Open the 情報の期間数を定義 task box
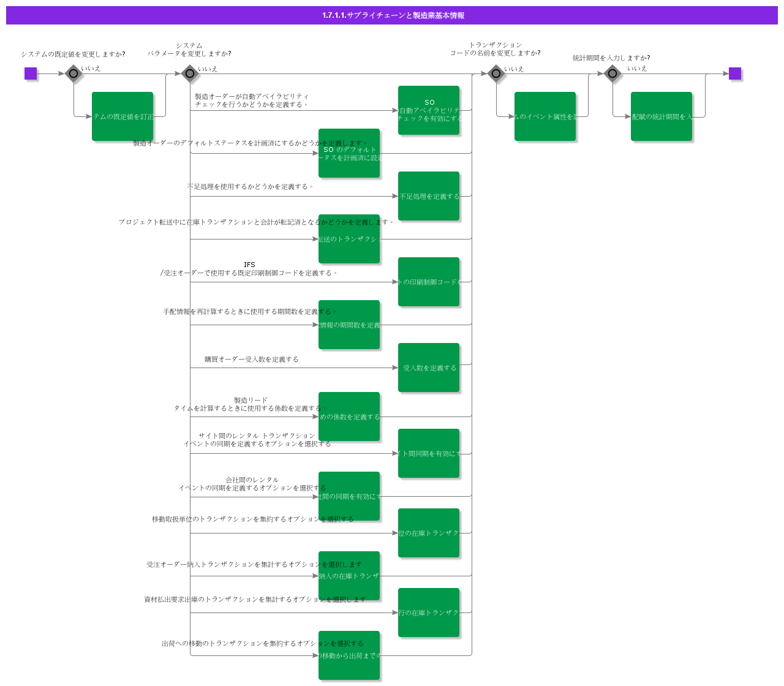 pyautogui.click(x=349, y=325)
